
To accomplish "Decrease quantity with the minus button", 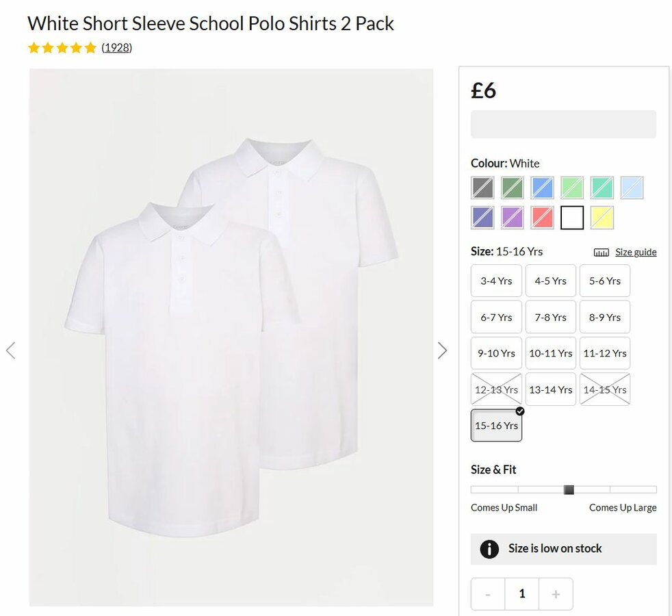I will 488,594.
